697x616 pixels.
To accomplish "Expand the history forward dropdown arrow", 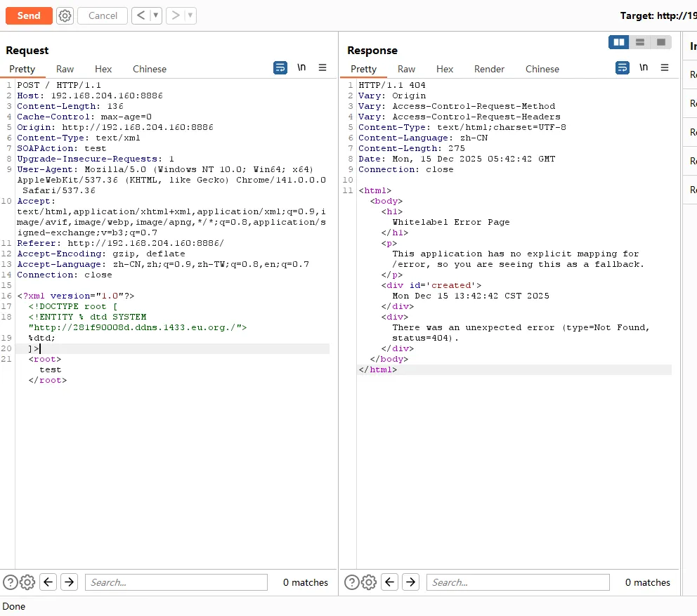I will click(190, 15).
